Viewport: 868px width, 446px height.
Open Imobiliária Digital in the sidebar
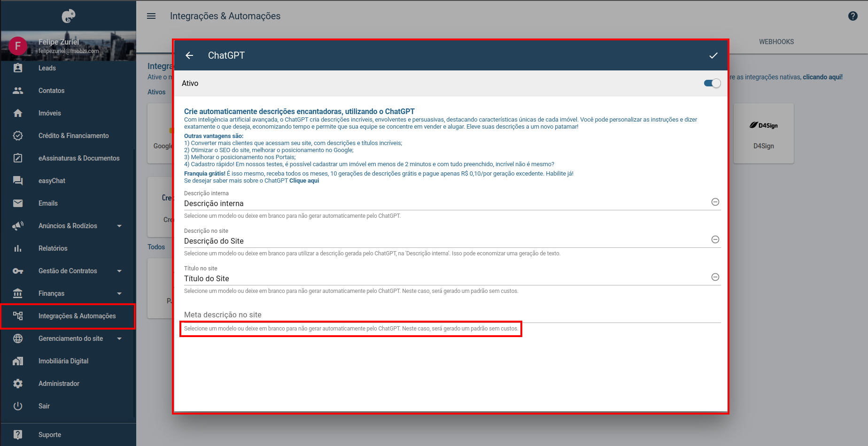[68, 361]
